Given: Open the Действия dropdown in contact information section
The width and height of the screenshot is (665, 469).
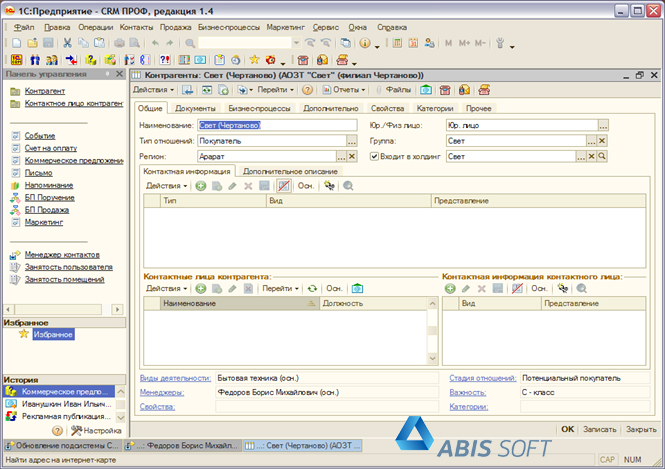Looking at the screenshot, I should [x=166, y=186].
